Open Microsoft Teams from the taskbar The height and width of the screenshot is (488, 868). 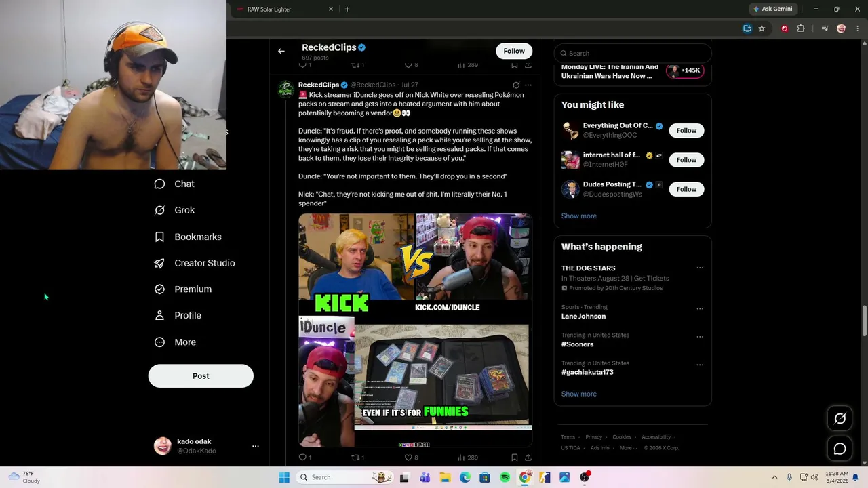(x=425, y=478)
